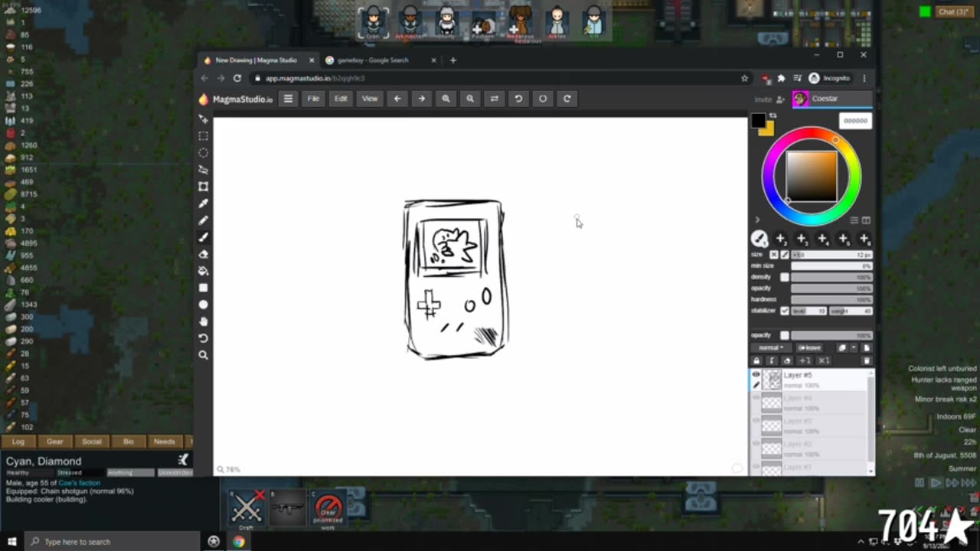980x551 pixels.
Task: Click the hex color input field
Action: pyautogui.click(x=855, y=121)
